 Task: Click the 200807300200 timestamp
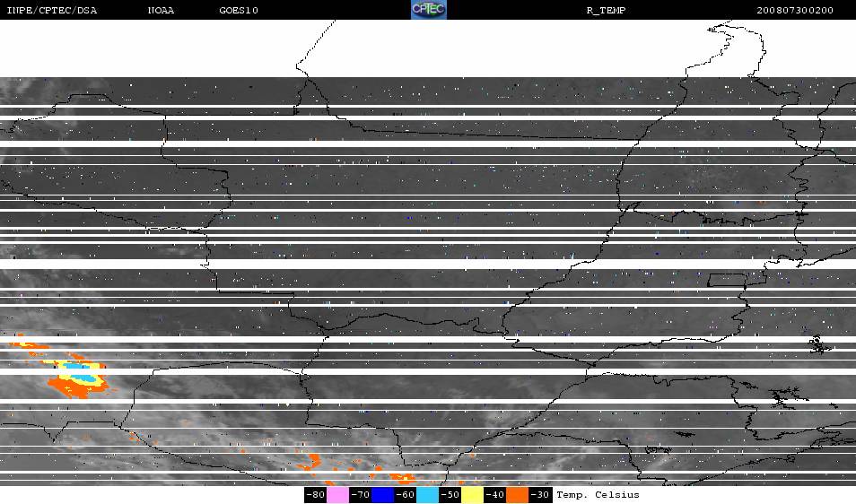795,11
